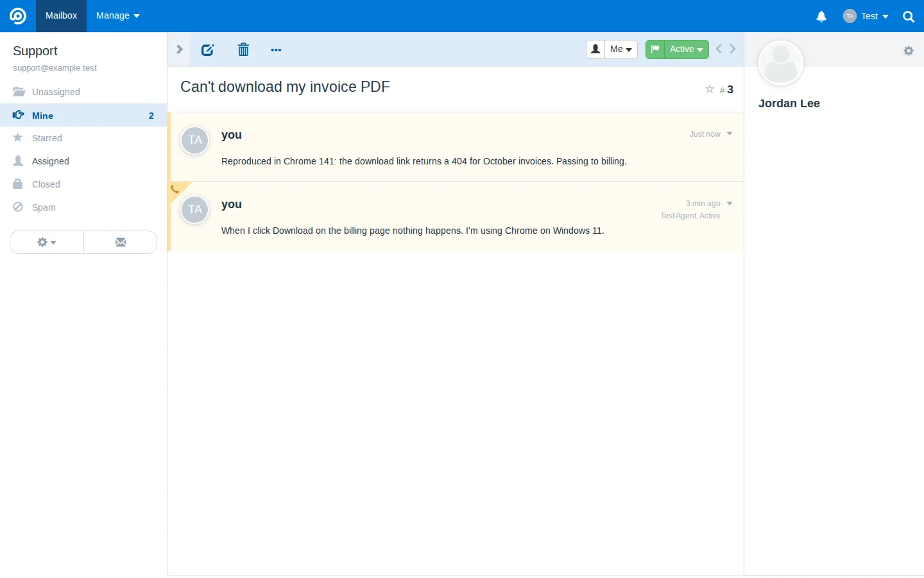Click the support@example.test address
924x578 pixels.
coord(55,68)
